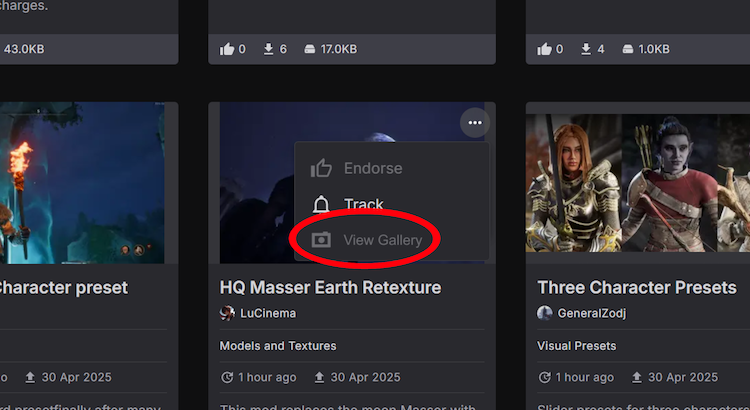Screen dimensions: 750x410
Task: Visit LuCinema author profile
Action: click(x=268, y=313)
